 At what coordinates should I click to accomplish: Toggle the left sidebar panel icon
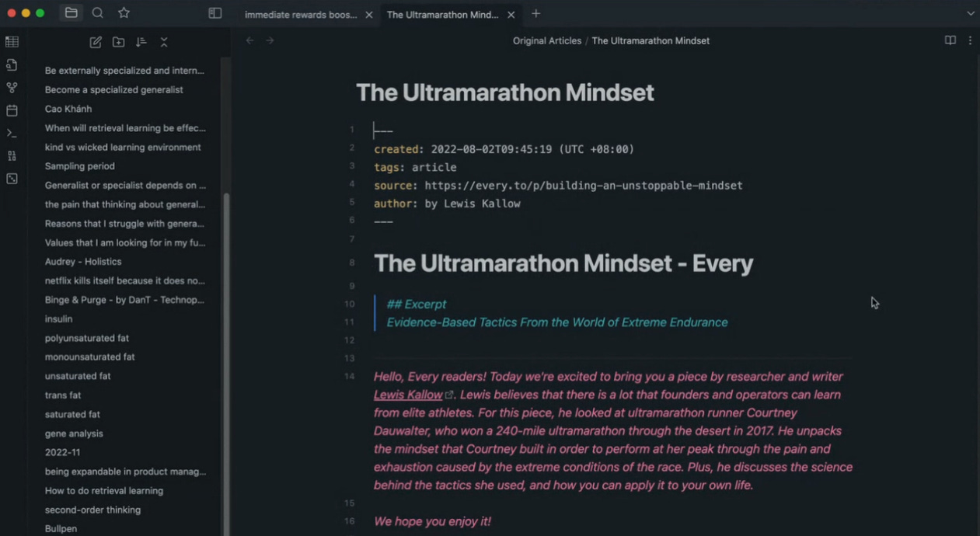click(x=215, y=13)
